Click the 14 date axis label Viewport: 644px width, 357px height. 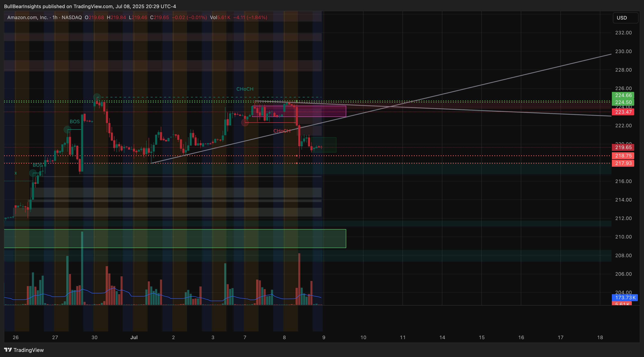[x=442, y=337]
